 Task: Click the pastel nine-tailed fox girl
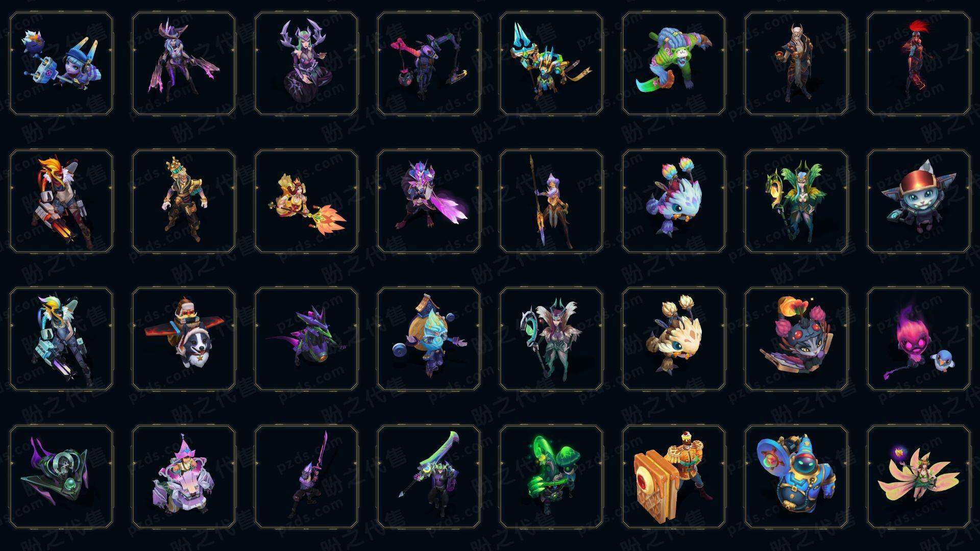coord(919,477)
